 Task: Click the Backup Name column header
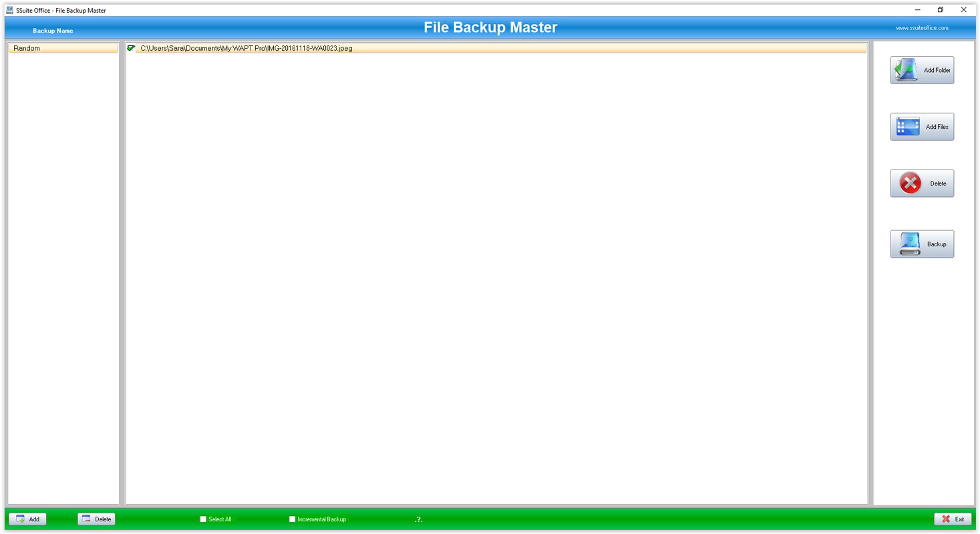(53, 31)
